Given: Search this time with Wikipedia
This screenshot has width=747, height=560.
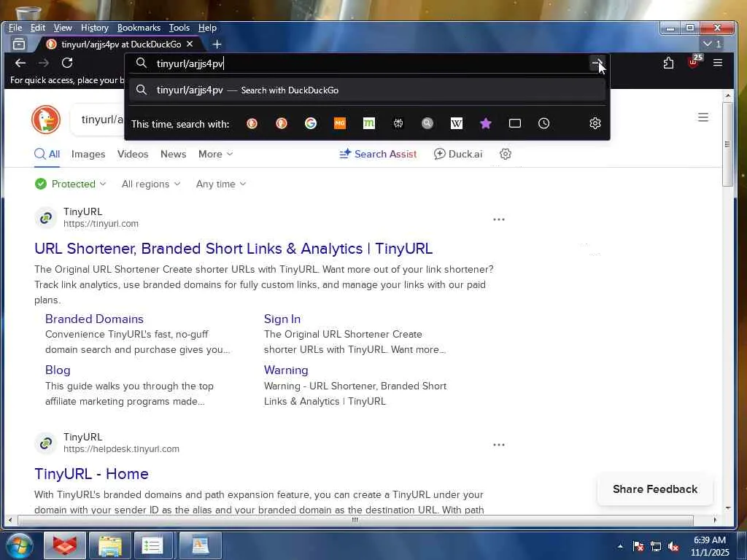Looking at the screenshot, I should (457, 124).
